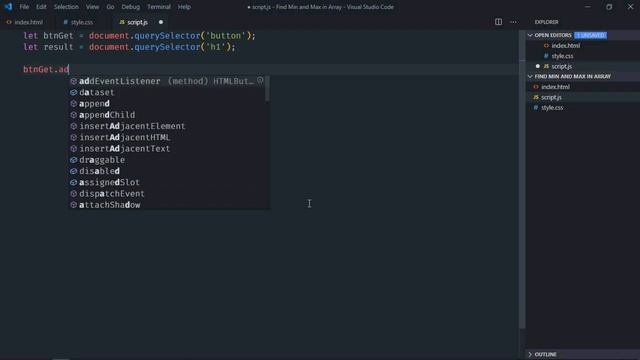Open the Edit menu

coord(41,7)
